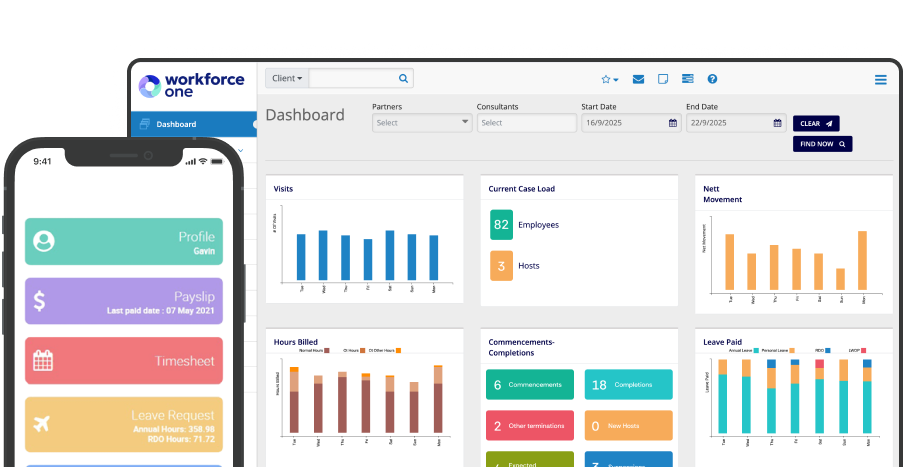Click the hamburger menu icon
The height and width of the screenshot is (467, 903).
pyautogui.click(x=880, y=80)
